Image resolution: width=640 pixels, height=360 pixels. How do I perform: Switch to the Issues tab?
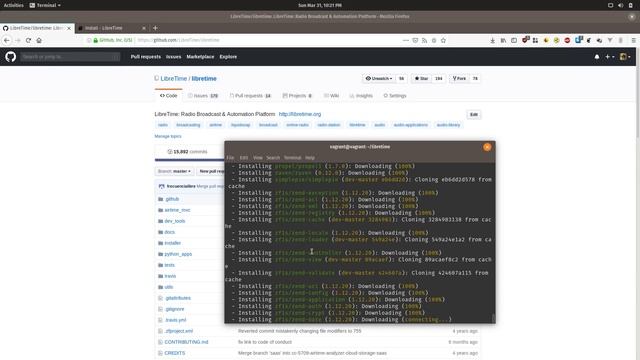tap(203, 96)
